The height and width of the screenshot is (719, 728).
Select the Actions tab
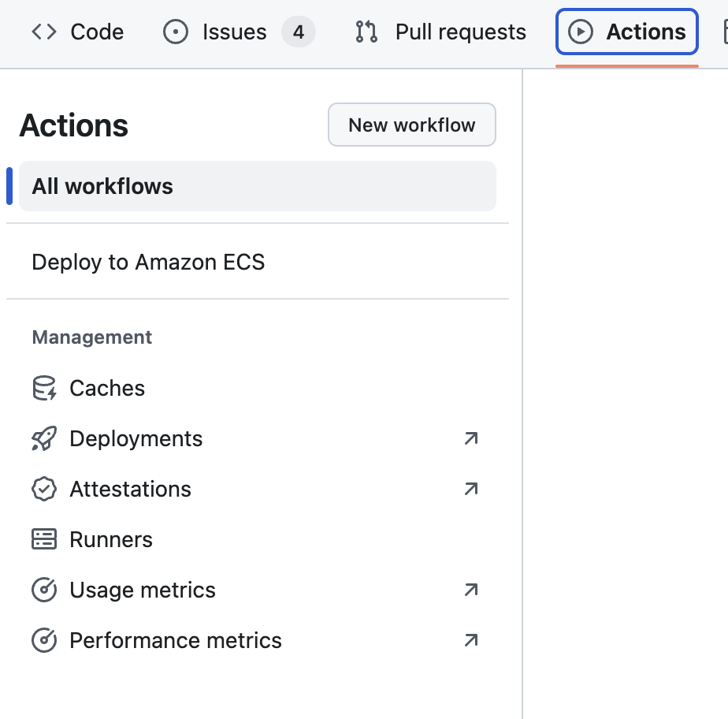(x=627, y=32)
